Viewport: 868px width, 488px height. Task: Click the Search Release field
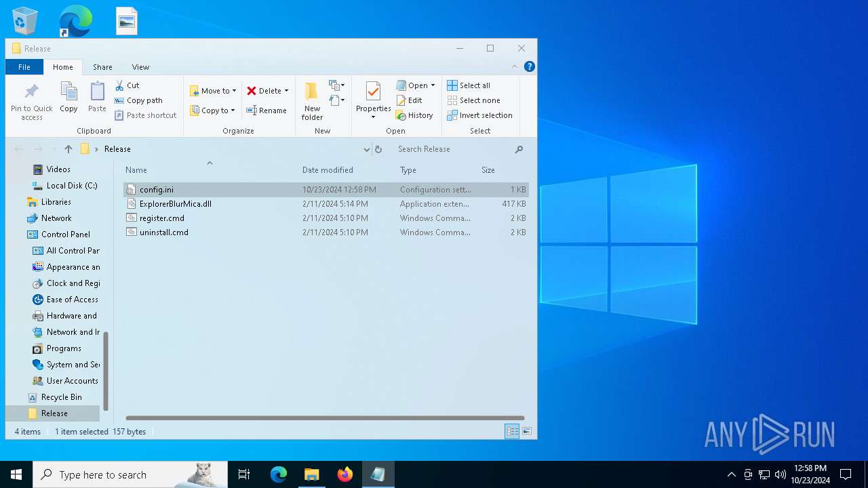tap(451, 149)
